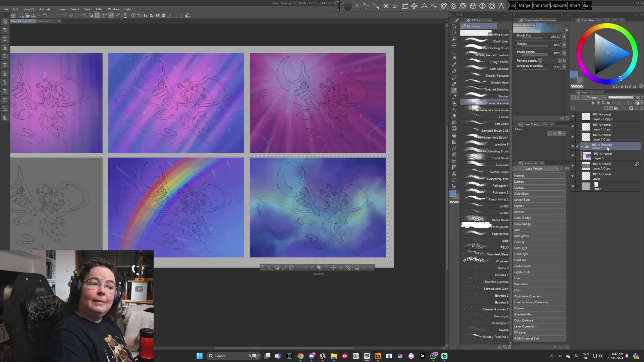
Task: Toggle Brush Size pen pressure setting icon
Action: click(564, 37)
